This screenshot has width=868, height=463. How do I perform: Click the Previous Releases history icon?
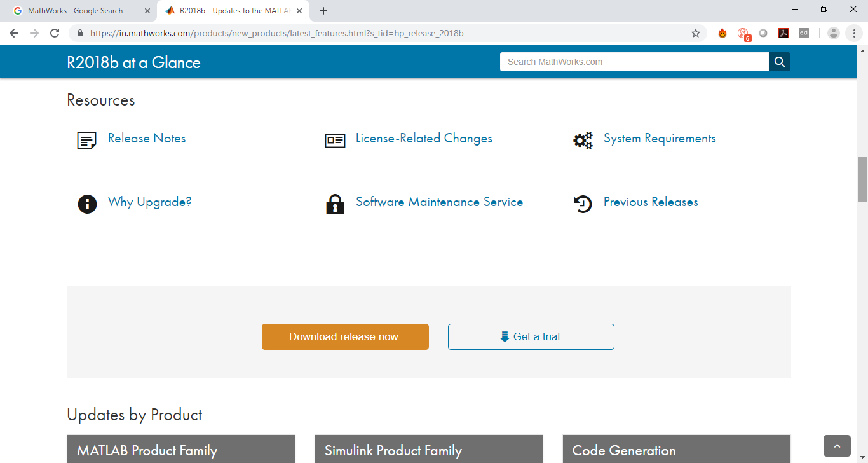coord(583,204)
